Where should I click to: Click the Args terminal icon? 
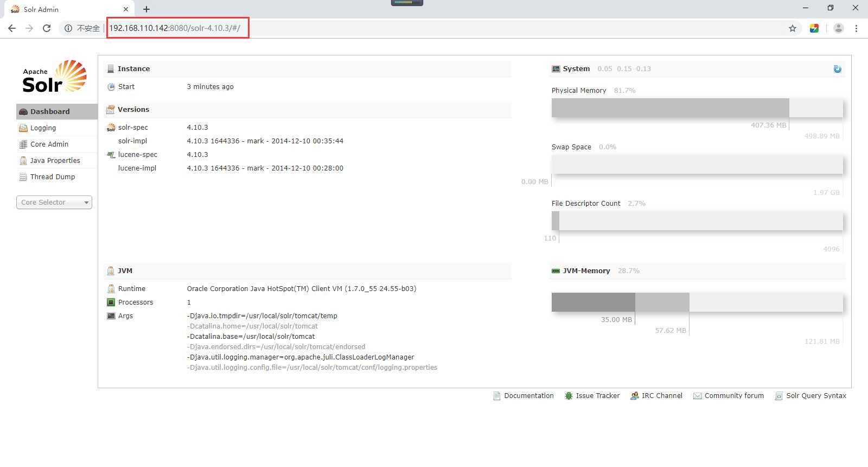coord(111,316)
